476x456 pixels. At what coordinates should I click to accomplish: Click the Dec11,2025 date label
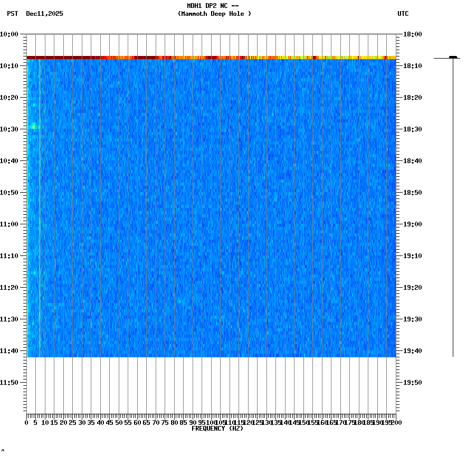(x=44, y=14)
